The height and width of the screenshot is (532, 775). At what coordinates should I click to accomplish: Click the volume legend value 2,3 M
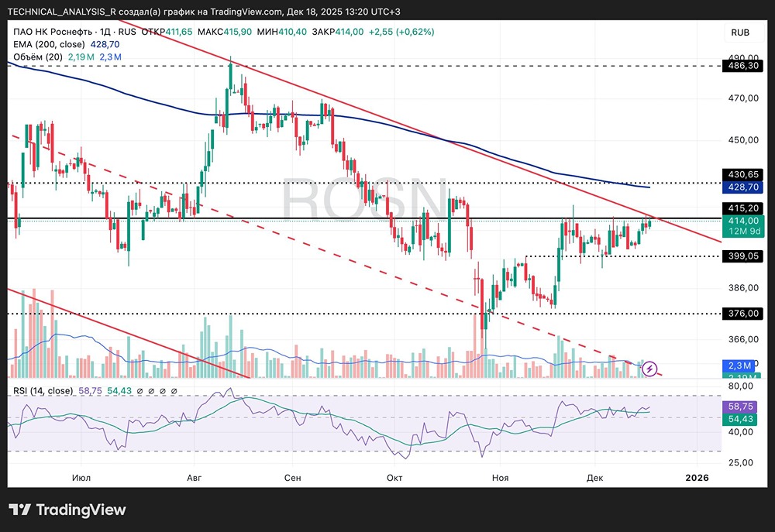(111, 57)
